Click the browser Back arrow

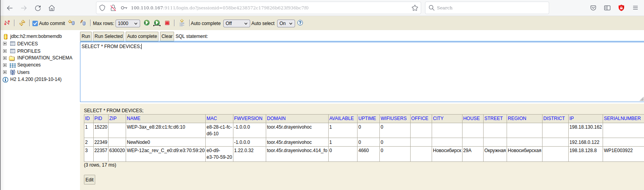(10, 8)
